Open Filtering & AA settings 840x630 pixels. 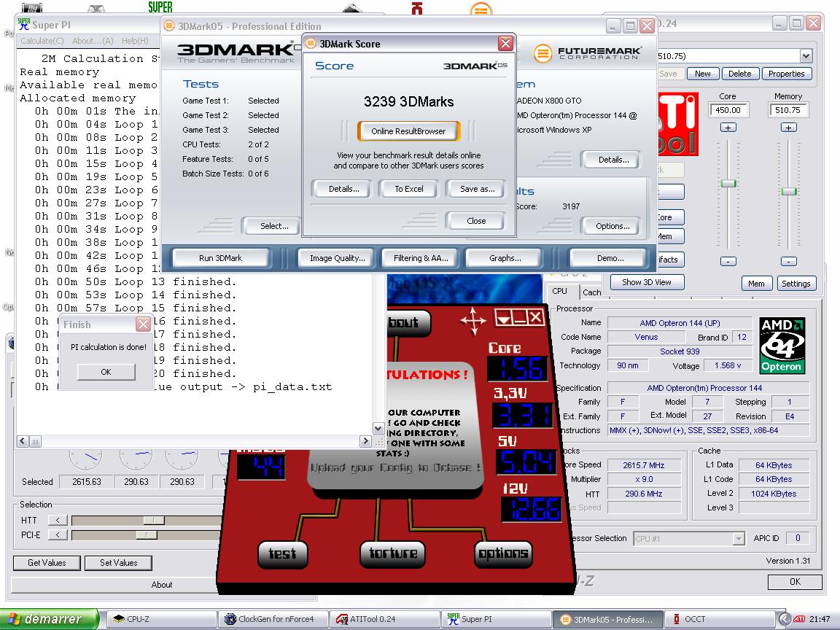coord(421,258)
